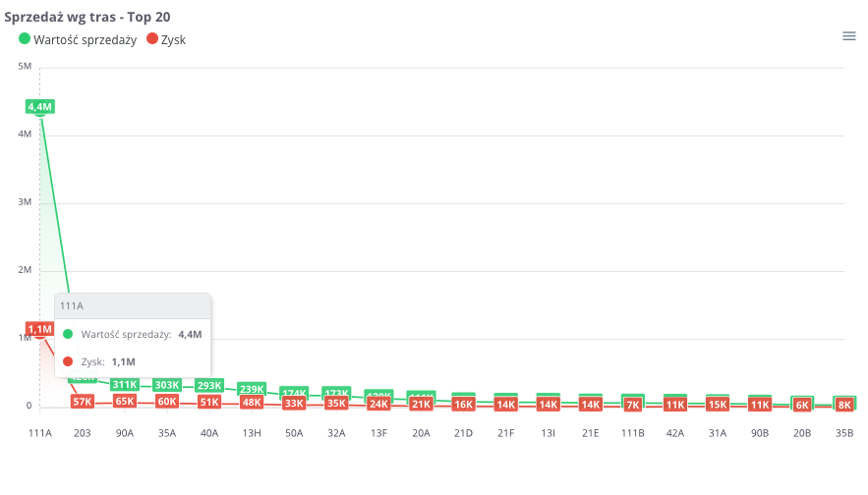
Task: Select the red 57K data label
Action: 83,402
